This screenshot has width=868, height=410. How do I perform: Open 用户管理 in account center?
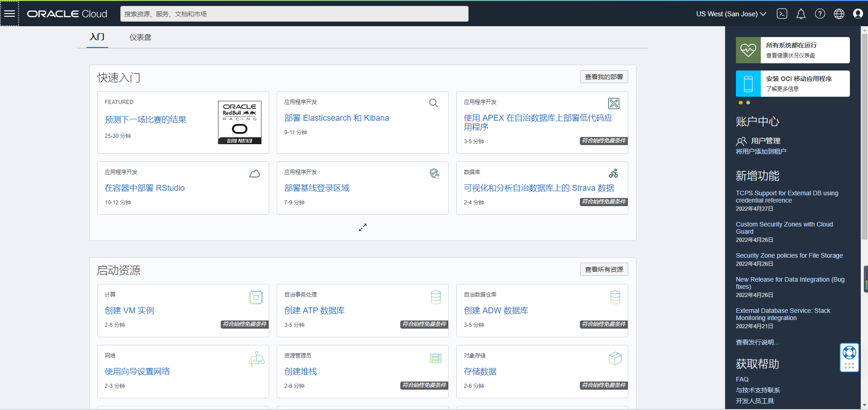tap(766, 141)
